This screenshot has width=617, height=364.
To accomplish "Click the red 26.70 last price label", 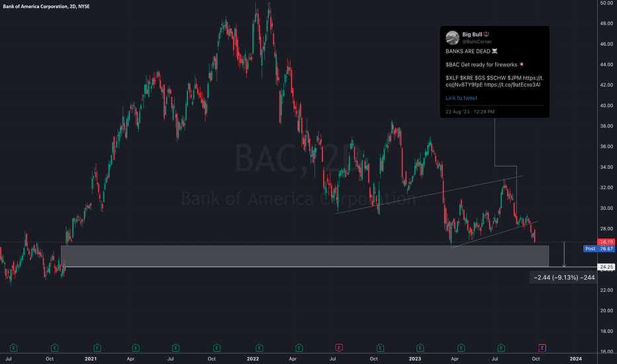I will pyautogui.click(x=606, y=242).
